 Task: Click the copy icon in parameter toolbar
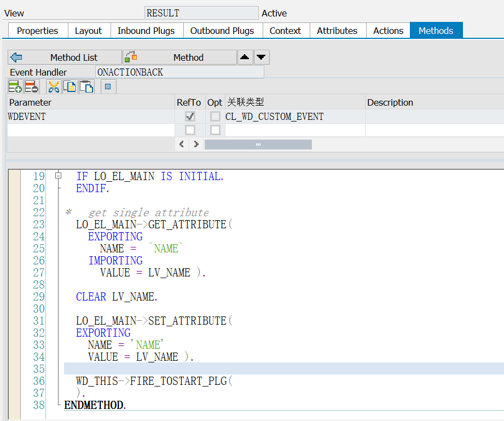tap(69, 86)
